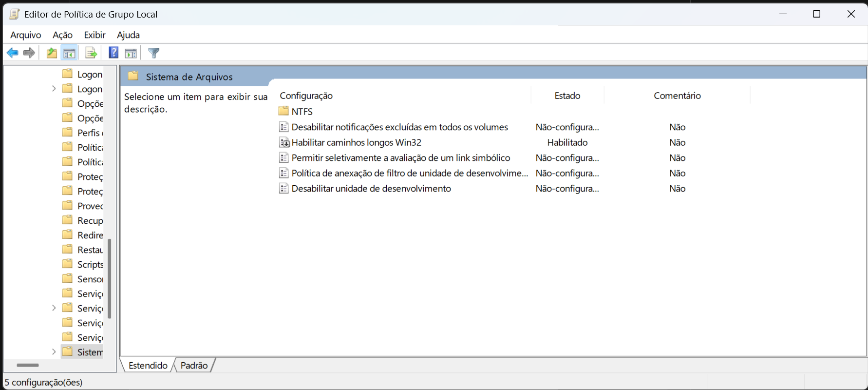
Task: Click the policy icon beside Habilitar caminhos longos Win32
Action: [x=284, y=142]
